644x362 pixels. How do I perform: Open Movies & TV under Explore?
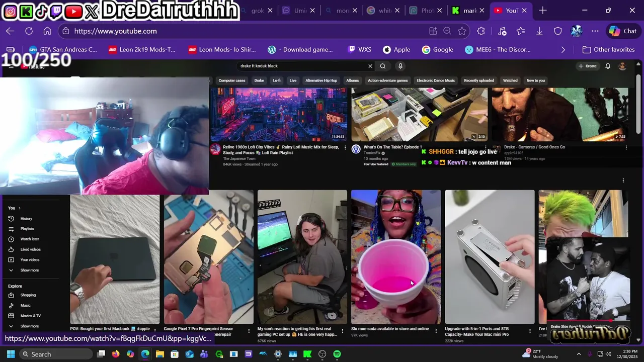click(31, 316)
